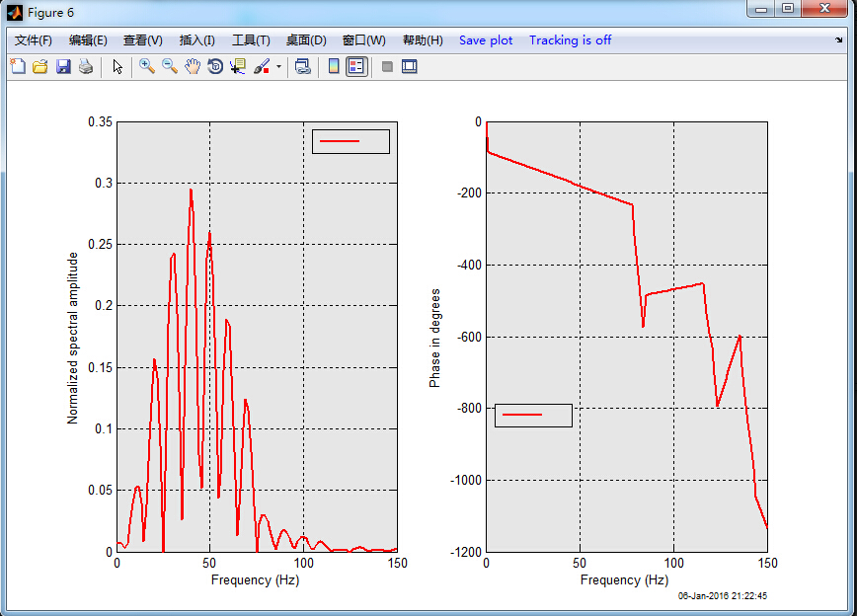This screenshot has width=857, height=616.
Task: Open the 编辑(E) menu
Action: point(88,40)
